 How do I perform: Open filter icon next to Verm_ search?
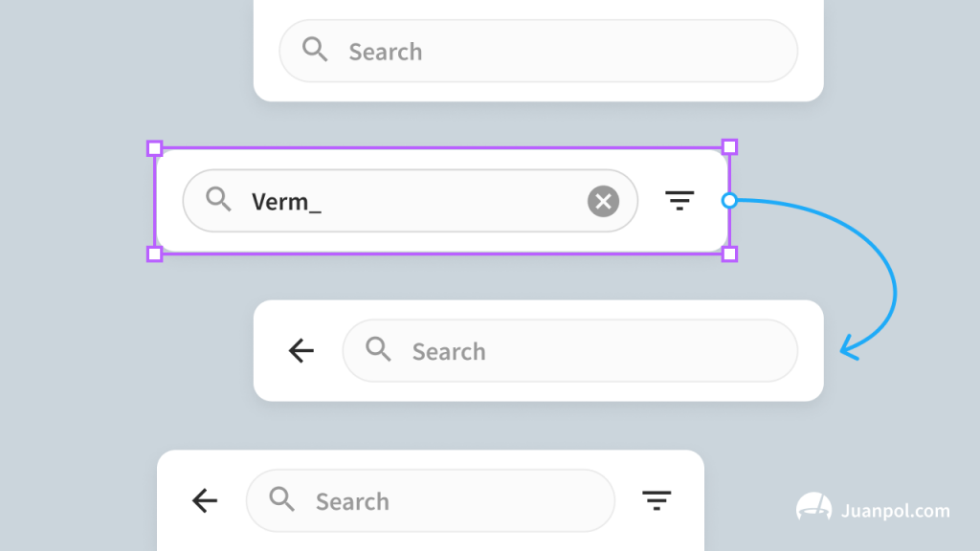tap(679, 201)
